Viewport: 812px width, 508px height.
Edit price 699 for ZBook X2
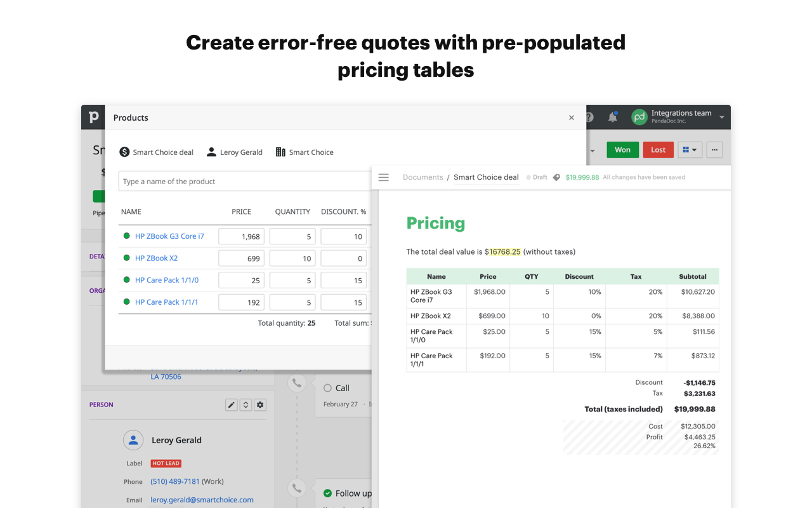[242, 258]
